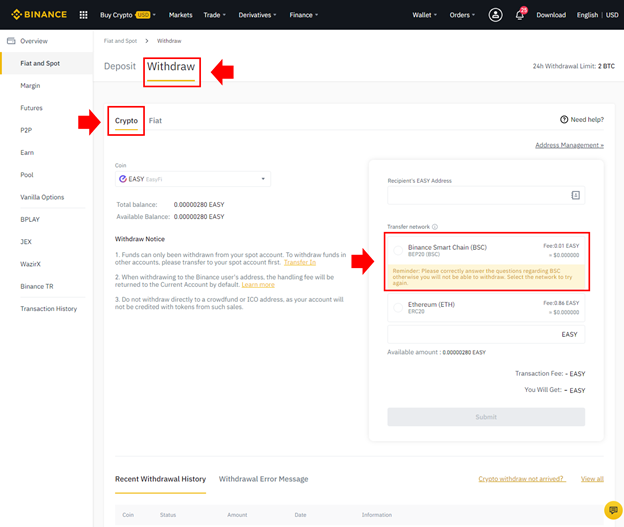
Task: Click the Amount column header
Action: (x=237, y=515)
